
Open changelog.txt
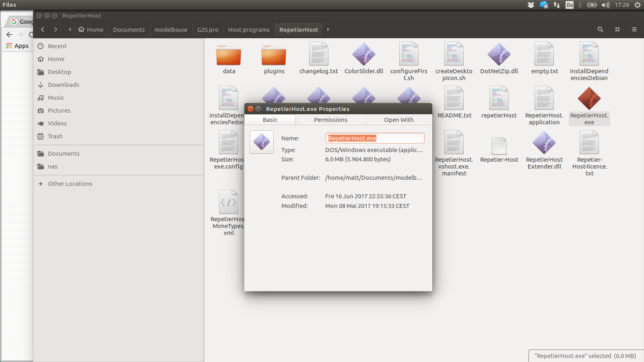pos(318,53)
